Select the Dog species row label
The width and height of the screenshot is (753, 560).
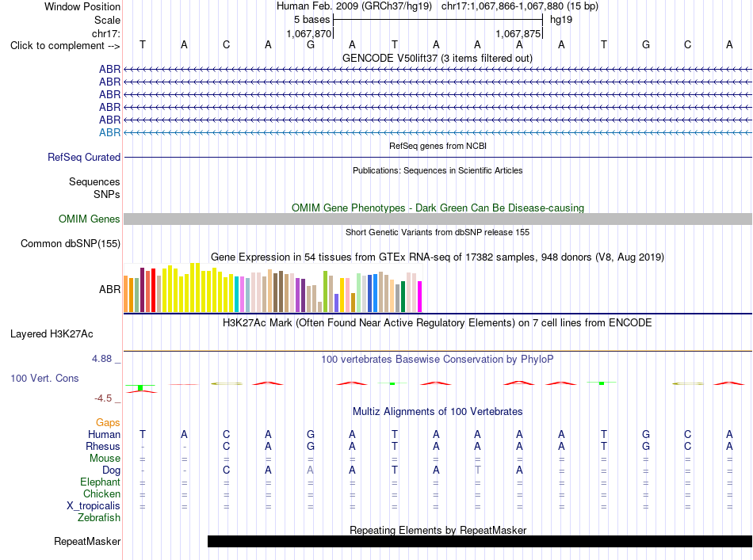(111, 470)
